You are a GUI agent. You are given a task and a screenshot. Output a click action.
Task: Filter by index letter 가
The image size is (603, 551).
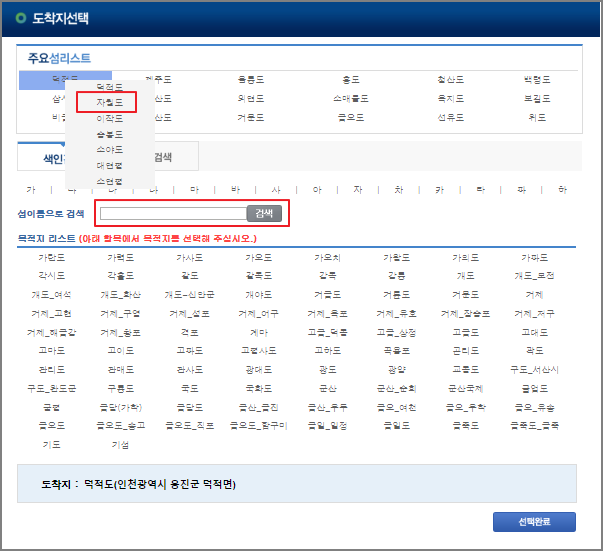31,190
